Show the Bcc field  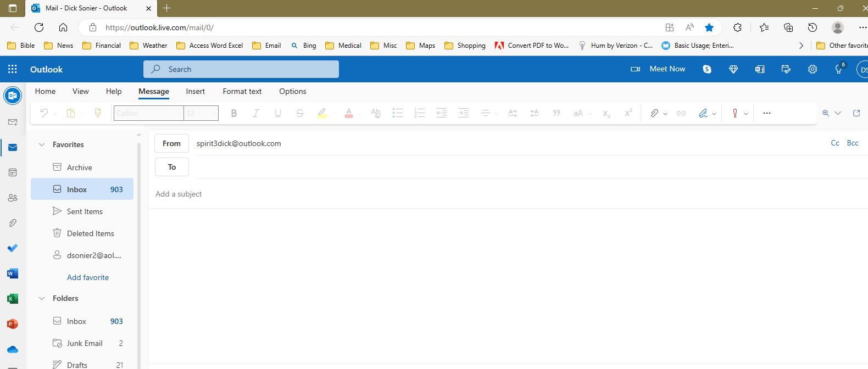[x=853, y=143]
